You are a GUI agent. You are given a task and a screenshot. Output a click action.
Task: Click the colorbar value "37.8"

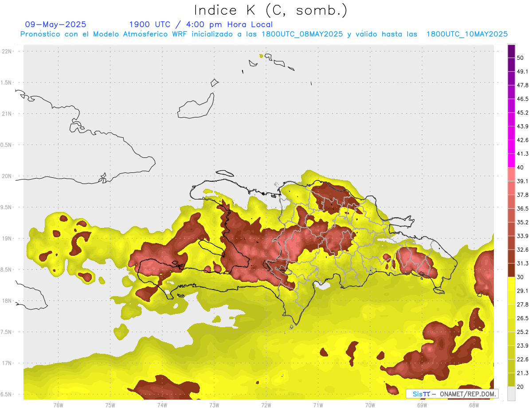pyautogui.click(x=523, y=195)
